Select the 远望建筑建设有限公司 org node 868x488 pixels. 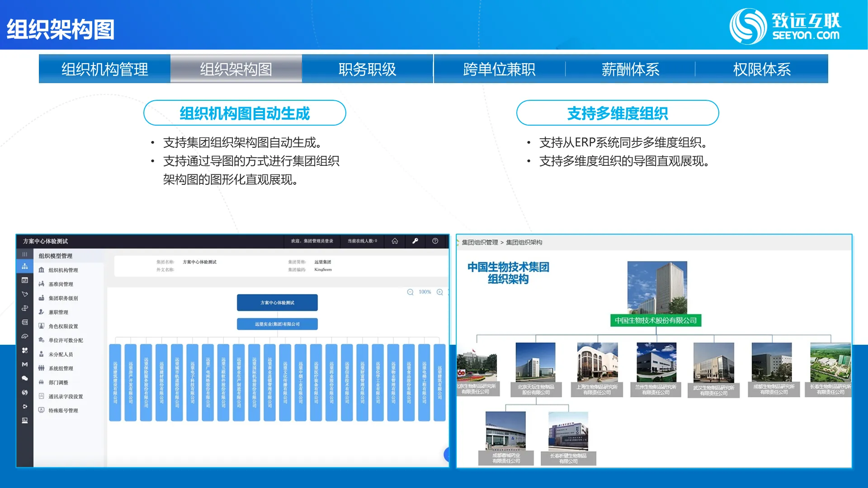pyautogui.click(x=115, y=382)
